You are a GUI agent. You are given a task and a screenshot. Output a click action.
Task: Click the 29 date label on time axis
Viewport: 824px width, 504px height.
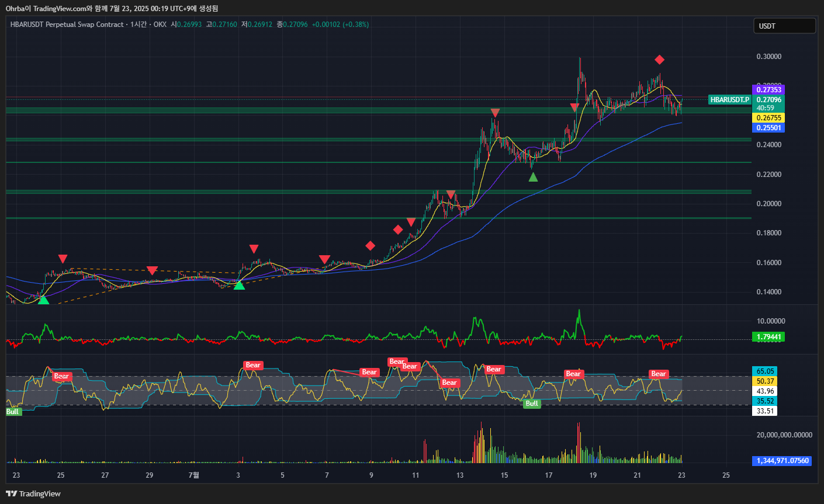tap(150, 475)
